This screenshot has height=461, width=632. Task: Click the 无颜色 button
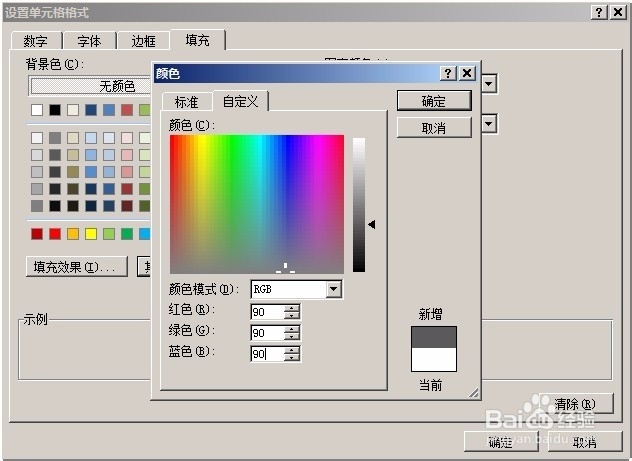point(91,86)
